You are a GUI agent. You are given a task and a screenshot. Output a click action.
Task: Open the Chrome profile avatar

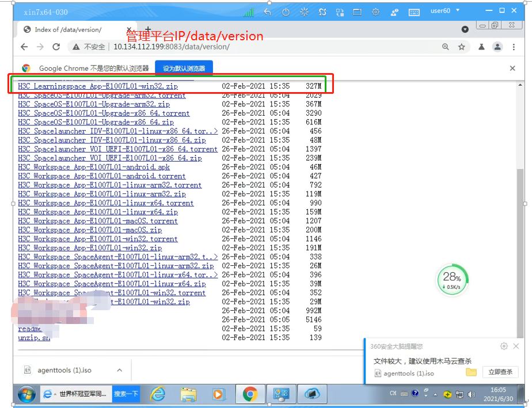[497, 47]
